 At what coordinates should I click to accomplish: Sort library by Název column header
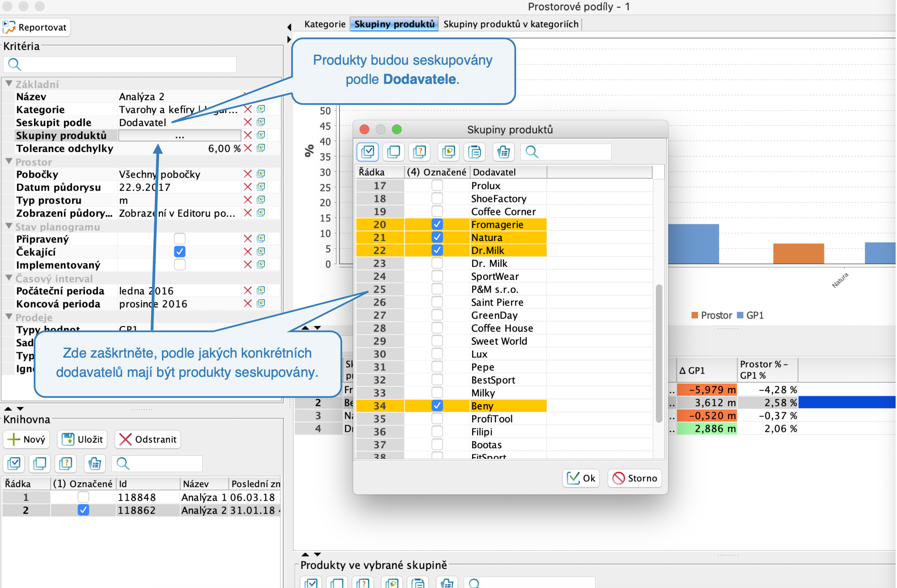[204, 484]
